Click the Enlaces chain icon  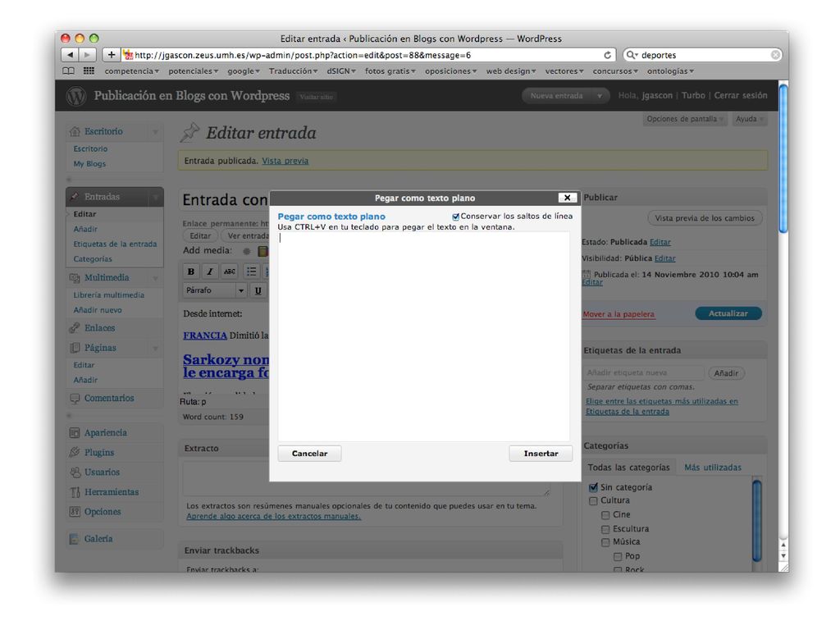[75, 328]
